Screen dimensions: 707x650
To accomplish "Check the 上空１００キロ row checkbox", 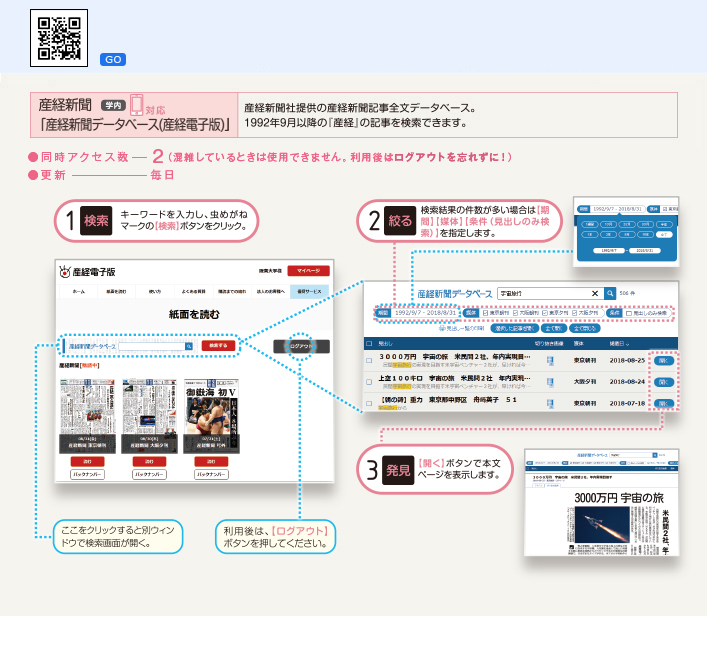I will coord(369,382).
